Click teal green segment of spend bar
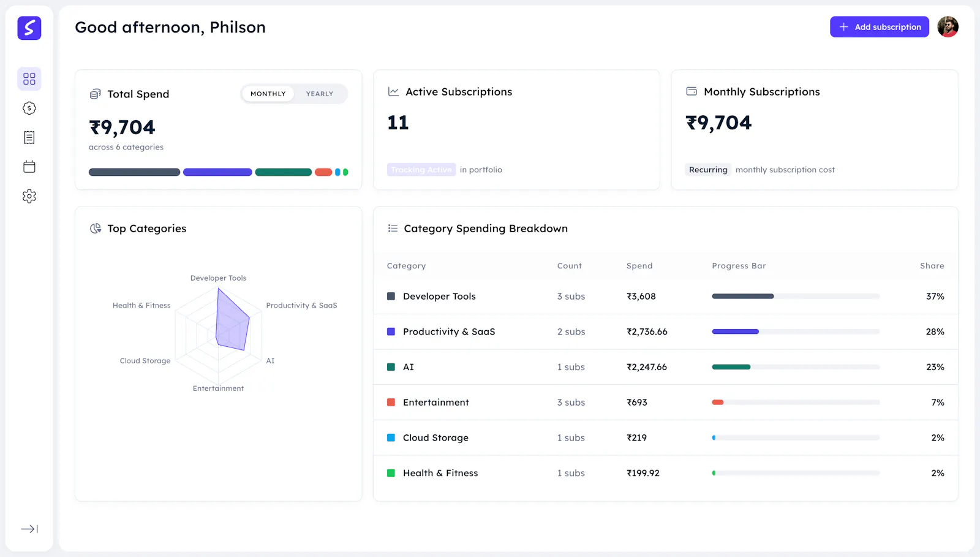Viewport: 980px width, 557px height. click(x=284, y=172)
